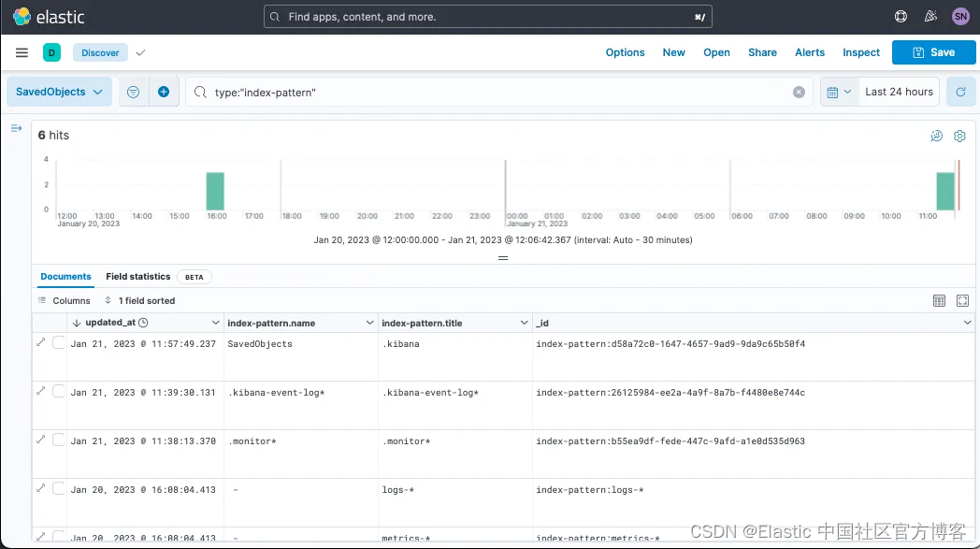
Task: Expand document row for .kibana-event-log*
Action: tap(41, 392)
